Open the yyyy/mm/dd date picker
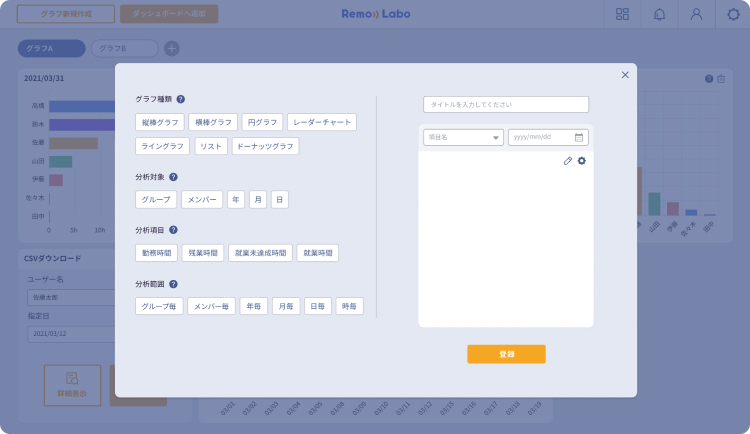750x434 pixels. tap(542, 138)
